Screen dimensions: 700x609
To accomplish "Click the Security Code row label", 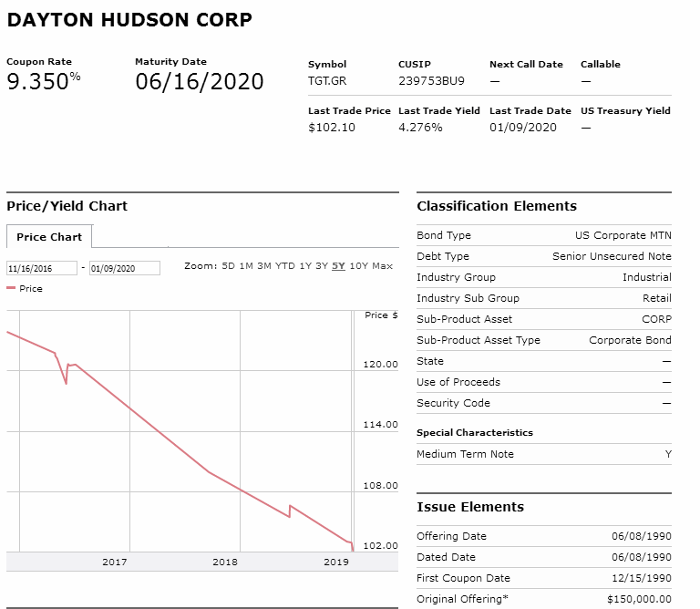I will (x=453, y=403).
